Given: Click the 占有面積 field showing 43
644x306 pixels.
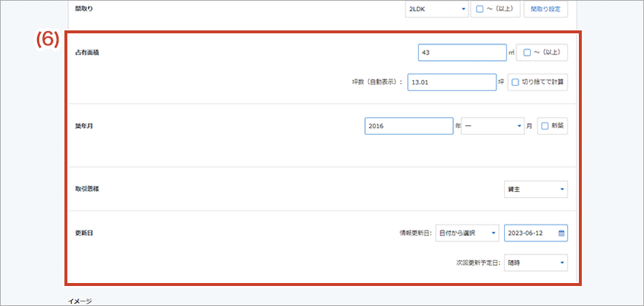Looking at the screenshot, I should pyautogui.click(x=460, y=53).
